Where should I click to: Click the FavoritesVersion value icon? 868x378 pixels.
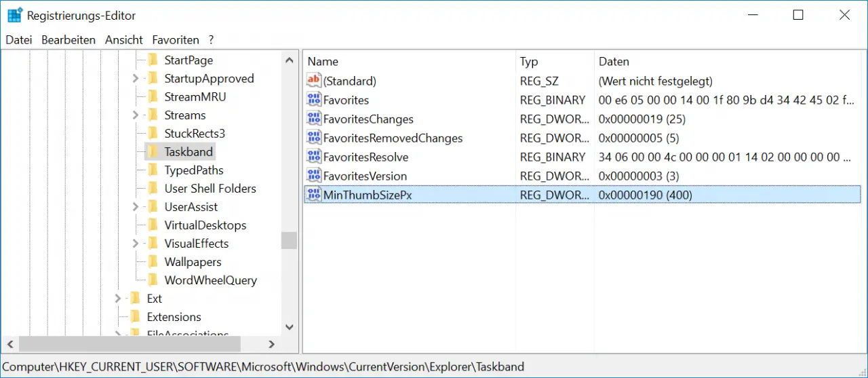pyautogui.click(x=314, y=176)
